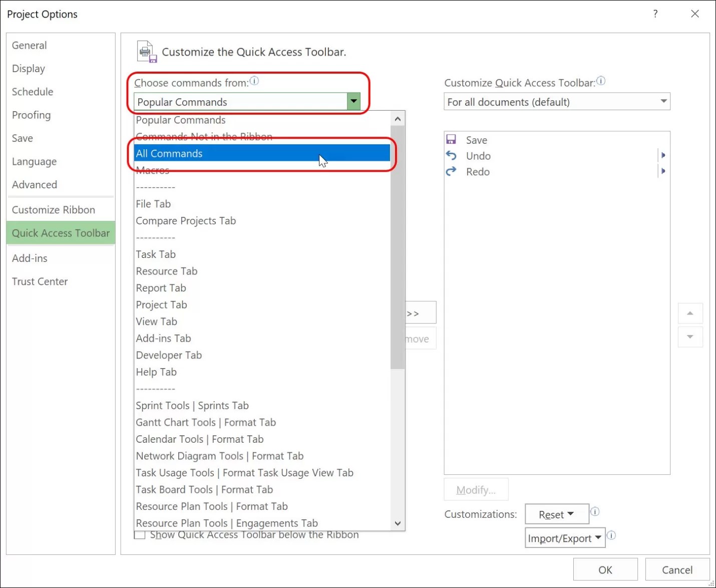716x588 pixels.
Task: Click the printer icon beside the dialog heading
Action: (146, 51)
